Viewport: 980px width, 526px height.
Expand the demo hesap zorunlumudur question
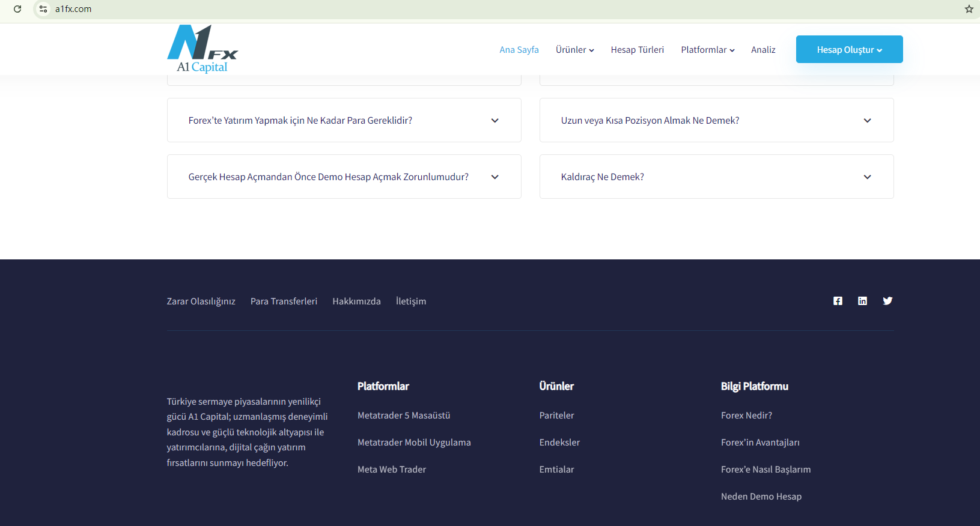tap(344, 177)
